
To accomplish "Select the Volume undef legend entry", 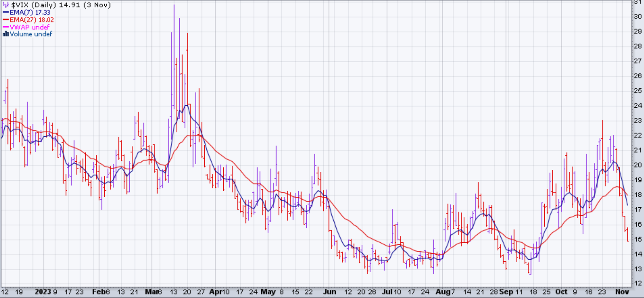I will click(31, 34).
